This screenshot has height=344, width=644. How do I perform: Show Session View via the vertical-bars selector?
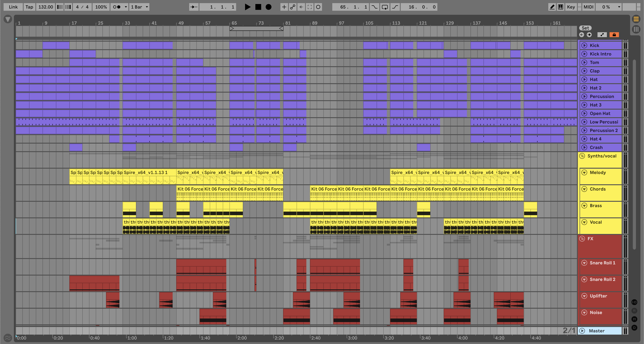pyautogui.click(x=636, y=29)
